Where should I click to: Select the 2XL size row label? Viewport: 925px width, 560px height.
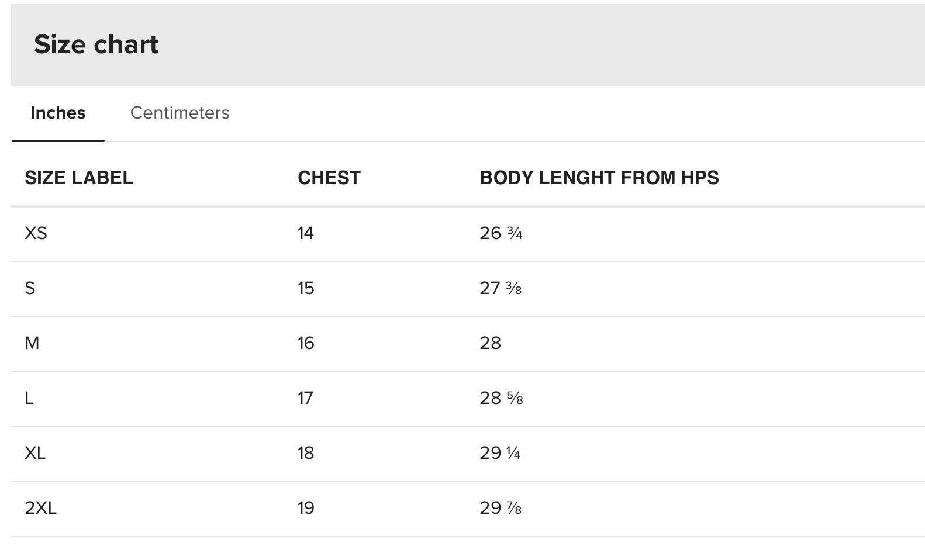tap(41, 508)
